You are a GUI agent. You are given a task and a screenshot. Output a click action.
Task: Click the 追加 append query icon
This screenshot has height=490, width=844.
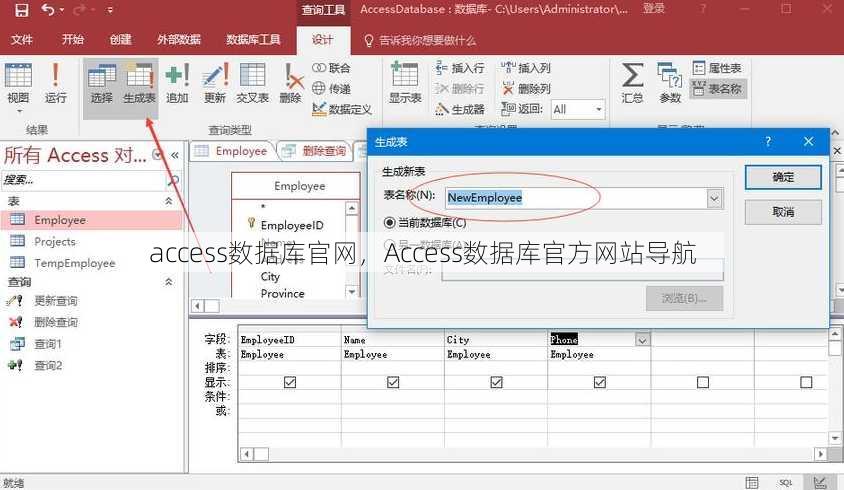[x=177, y=82]
